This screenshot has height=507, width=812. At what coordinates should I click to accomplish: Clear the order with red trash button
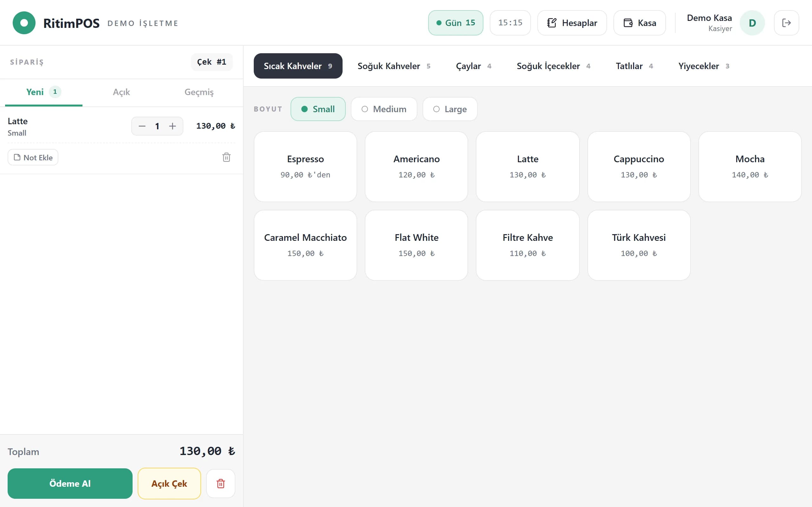coord(221,484)
